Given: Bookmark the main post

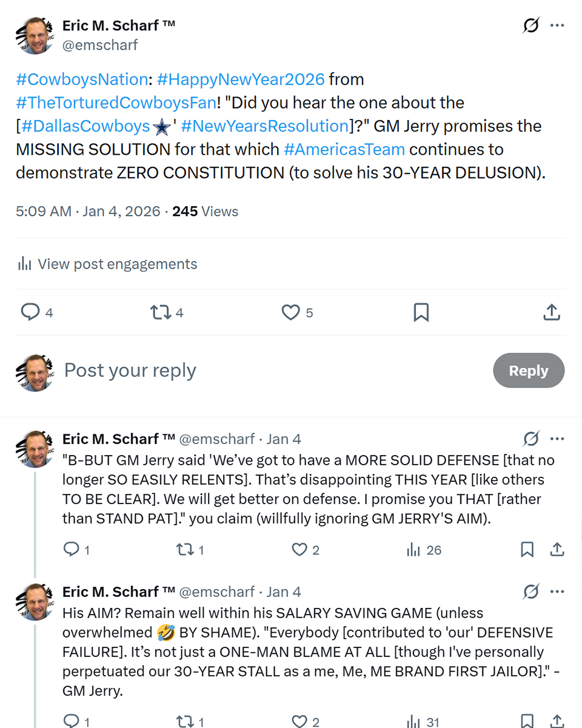Looking at the screenshot, I should pyautogui.click(x=421, y=312).
